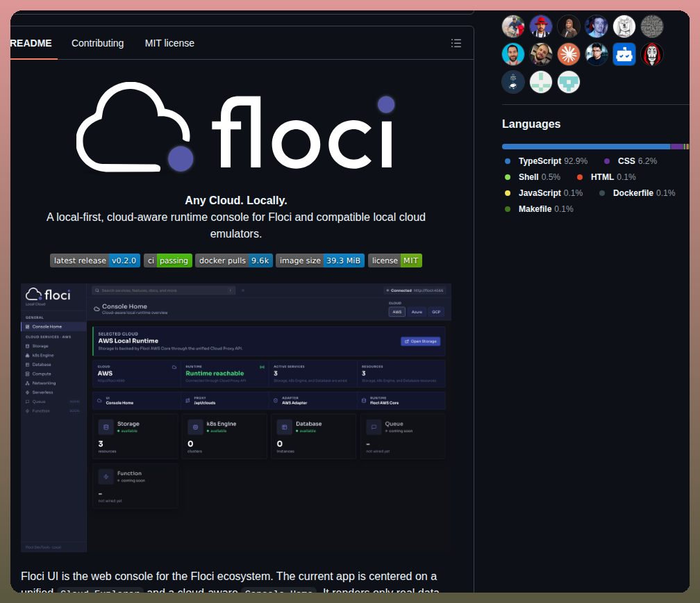Screen dimensions: 700x603
Task: Open the gray noisy-texture contributor avatar
Action: (x=652, y=26)
